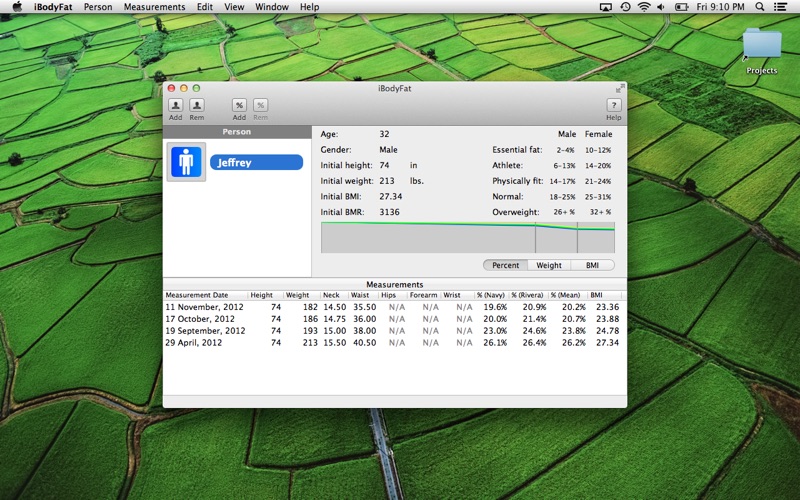Click the Remove measurement percent icon
This screenshot has height=500, width=800.
pos(260,105)
